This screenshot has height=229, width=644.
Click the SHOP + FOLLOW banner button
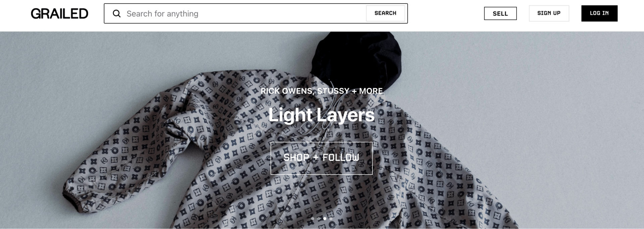click(x=321, y=158)
